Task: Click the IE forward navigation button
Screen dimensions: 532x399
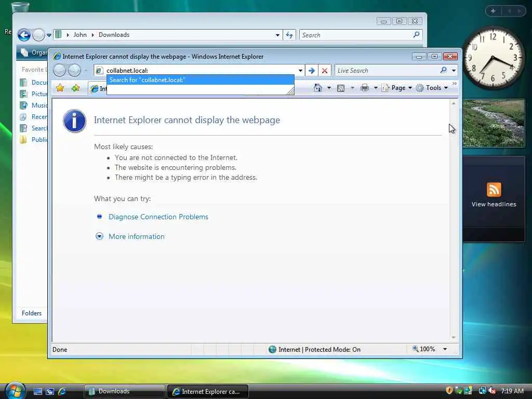Action: point(74,70)
